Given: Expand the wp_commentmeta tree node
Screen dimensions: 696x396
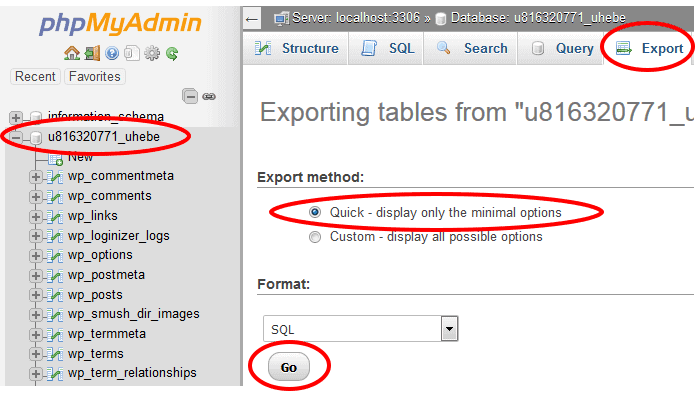Looking at the screenshot, I should [x=36, y=177].
